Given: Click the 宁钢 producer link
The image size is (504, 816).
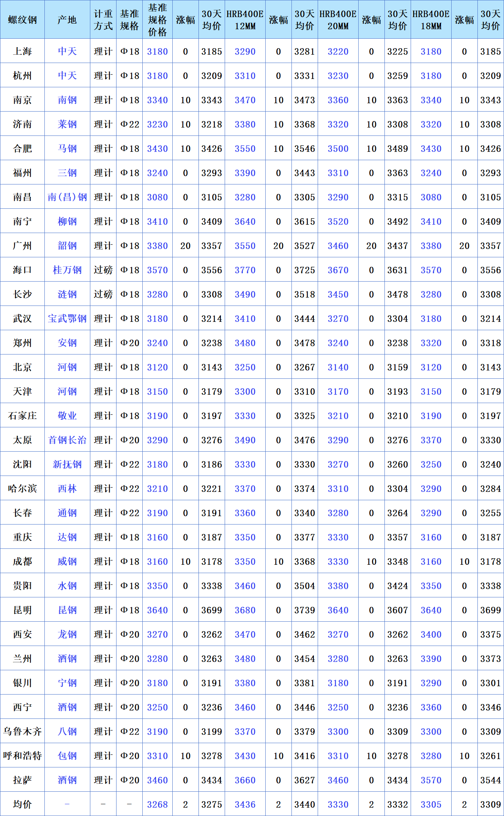Looking at the screenshot, I should tap(67, 683).
